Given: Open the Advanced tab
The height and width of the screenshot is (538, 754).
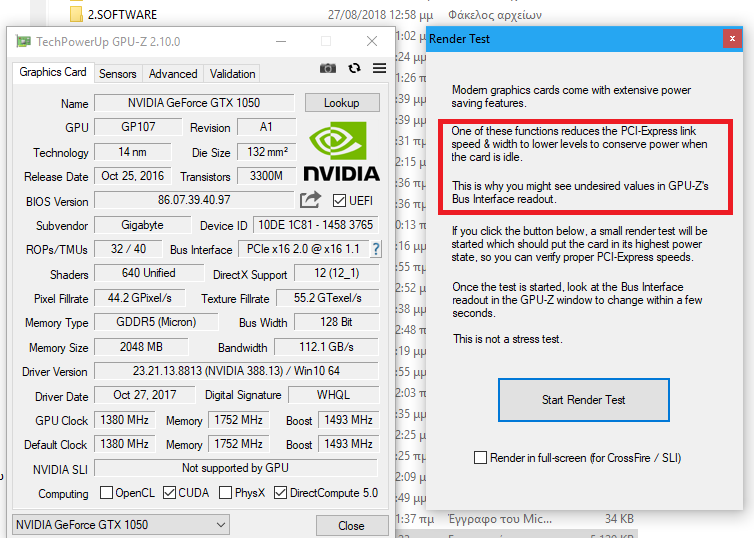Looking at the screenshot, I should [173, 74].
